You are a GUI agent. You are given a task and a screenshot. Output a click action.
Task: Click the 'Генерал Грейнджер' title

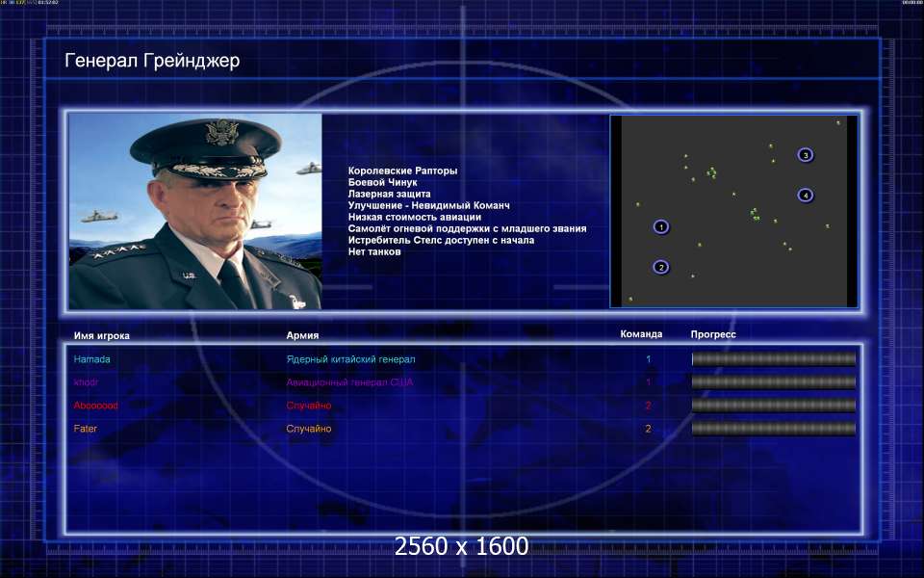152,60
